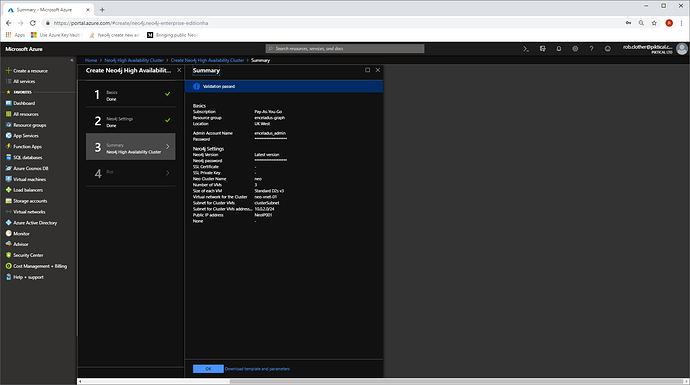Close the Create Neo4j blade

(x=179, y=70)
